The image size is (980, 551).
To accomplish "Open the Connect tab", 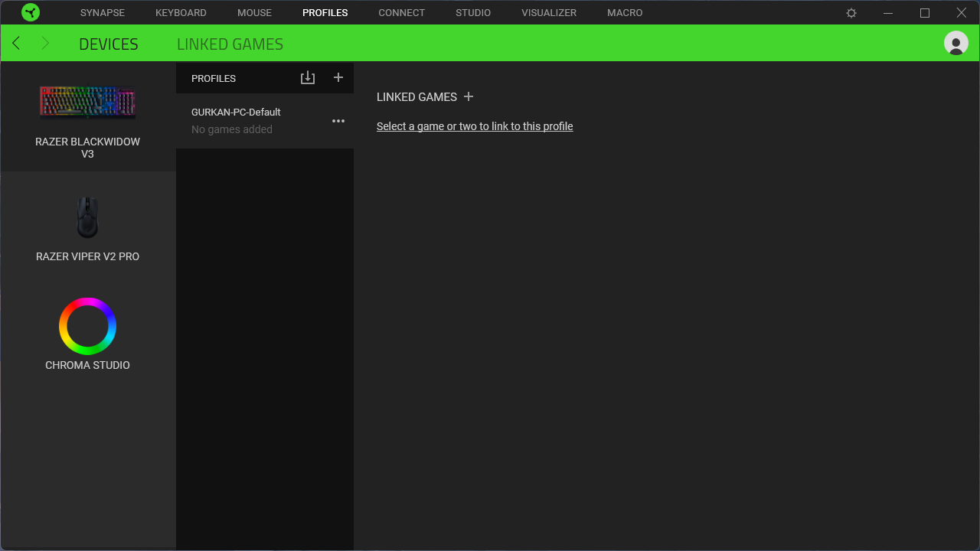I will [401, 13].
